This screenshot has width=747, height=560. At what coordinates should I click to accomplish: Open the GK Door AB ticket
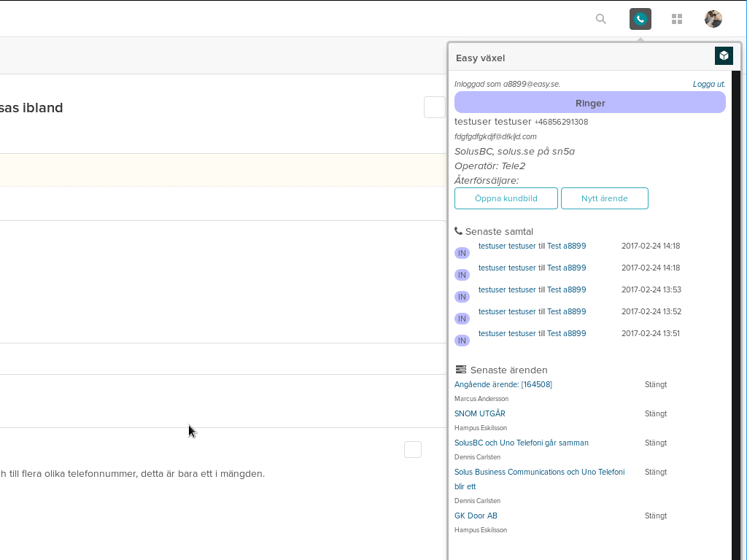pyautogui.click(x=476, y=516)
